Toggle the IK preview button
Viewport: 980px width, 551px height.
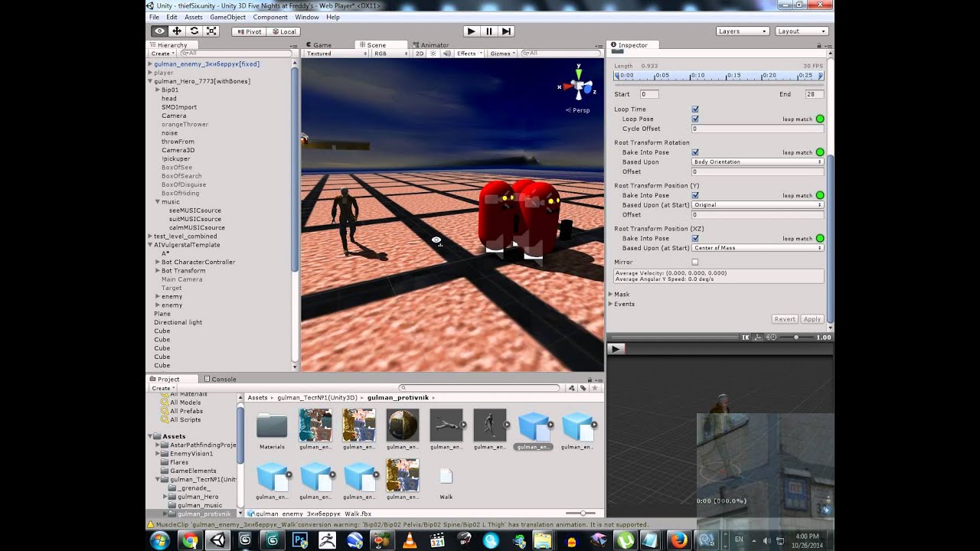point(746,337)
